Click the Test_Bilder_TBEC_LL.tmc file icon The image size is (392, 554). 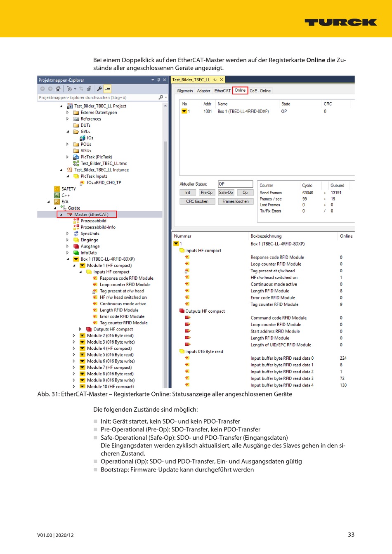pyautogui.click(x=76, y=163)
